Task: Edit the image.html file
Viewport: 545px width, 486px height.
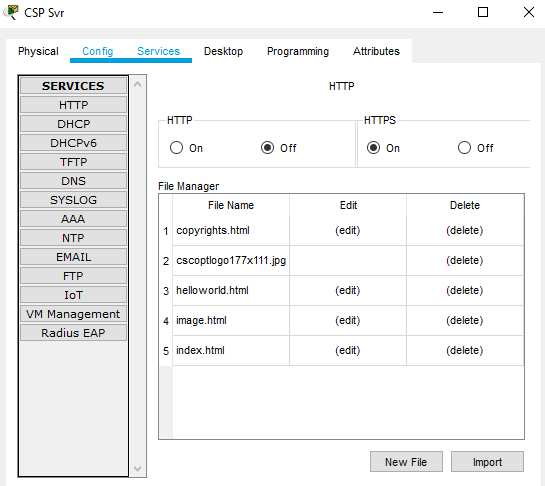Action: [x=348, y=320]
